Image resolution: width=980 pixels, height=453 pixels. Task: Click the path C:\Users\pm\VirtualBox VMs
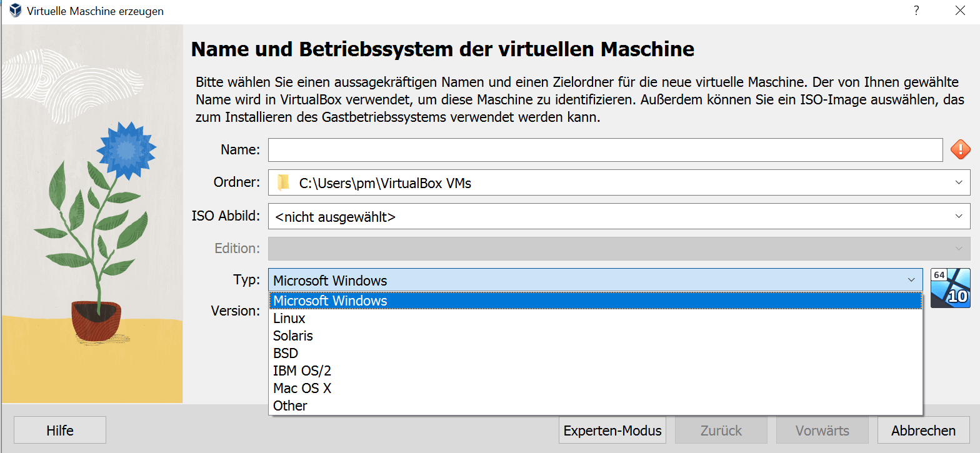(x=385, y=183)
